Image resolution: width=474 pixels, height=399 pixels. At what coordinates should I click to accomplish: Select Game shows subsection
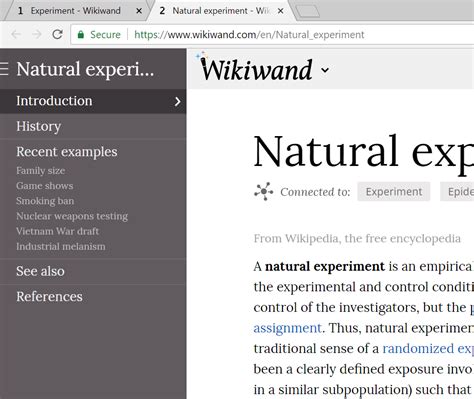(x=45, y=185)
